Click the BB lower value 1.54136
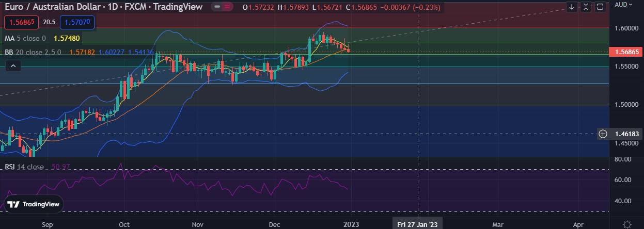The width and height of the screenshot is (644, 229). 140,52
